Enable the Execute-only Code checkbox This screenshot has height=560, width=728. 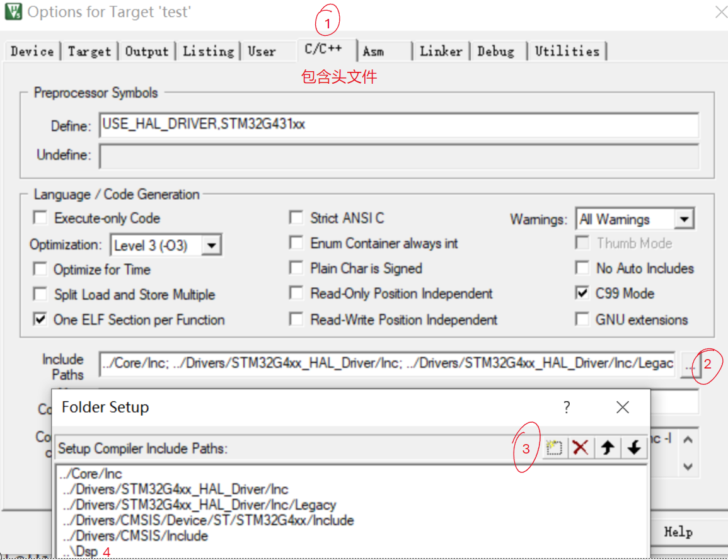pyautogui.click(x=40, y=218)
